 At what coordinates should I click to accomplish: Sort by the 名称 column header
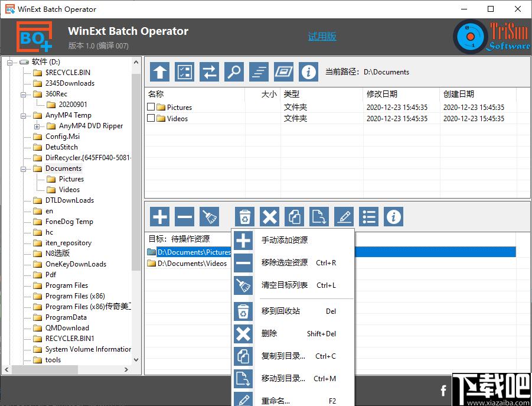195,94
